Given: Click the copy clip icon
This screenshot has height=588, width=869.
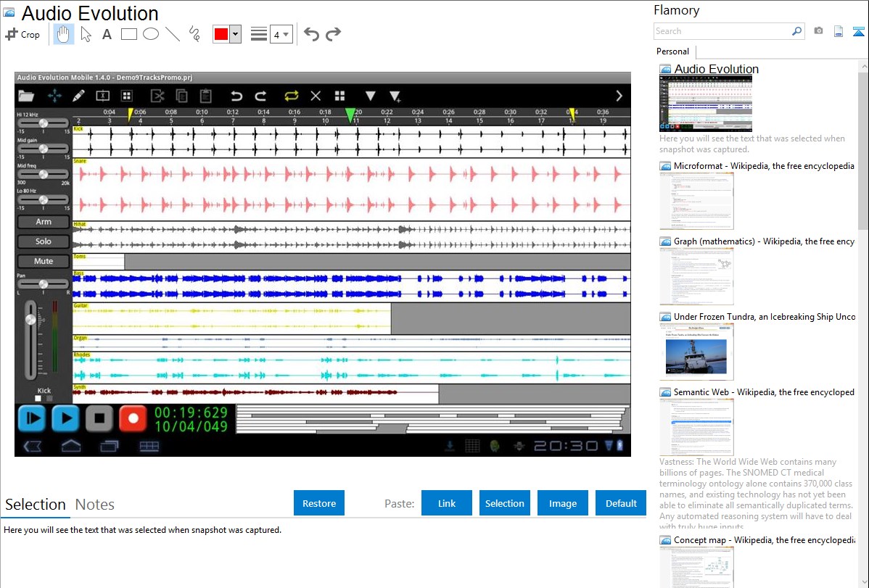Looking at the screenshot, I should pos(181,96).
